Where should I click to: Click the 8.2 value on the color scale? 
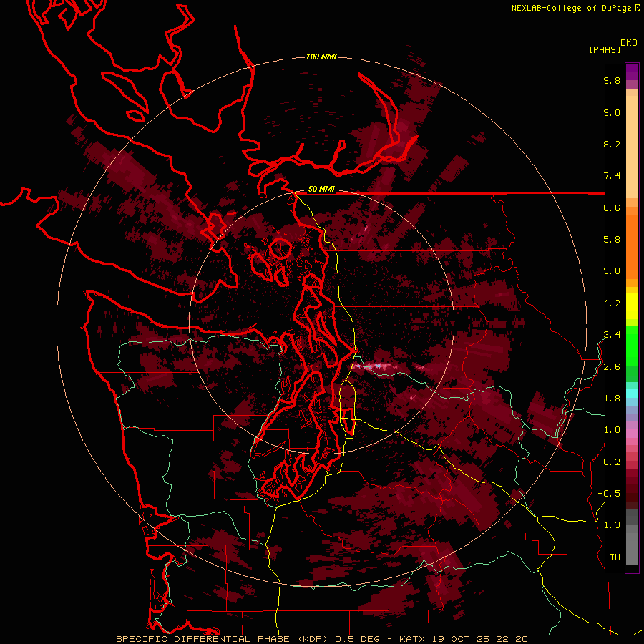tap(612, 145)
